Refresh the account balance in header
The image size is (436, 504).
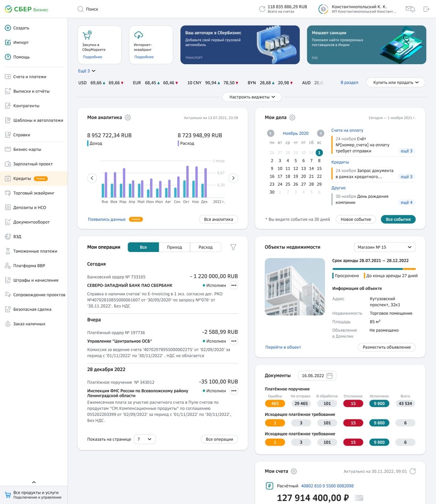click(x=262, y=9)
